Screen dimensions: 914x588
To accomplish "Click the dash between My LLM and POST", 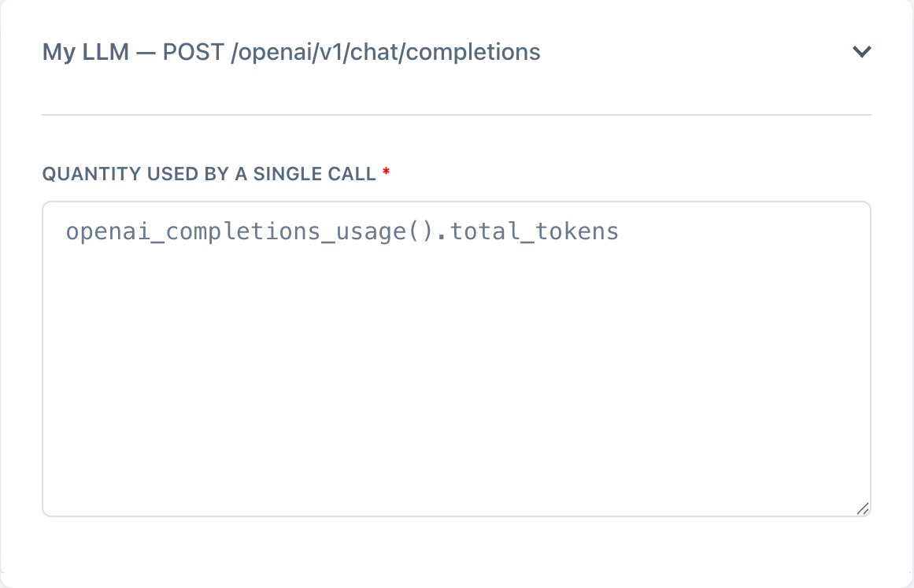I will tap(142, 53).
